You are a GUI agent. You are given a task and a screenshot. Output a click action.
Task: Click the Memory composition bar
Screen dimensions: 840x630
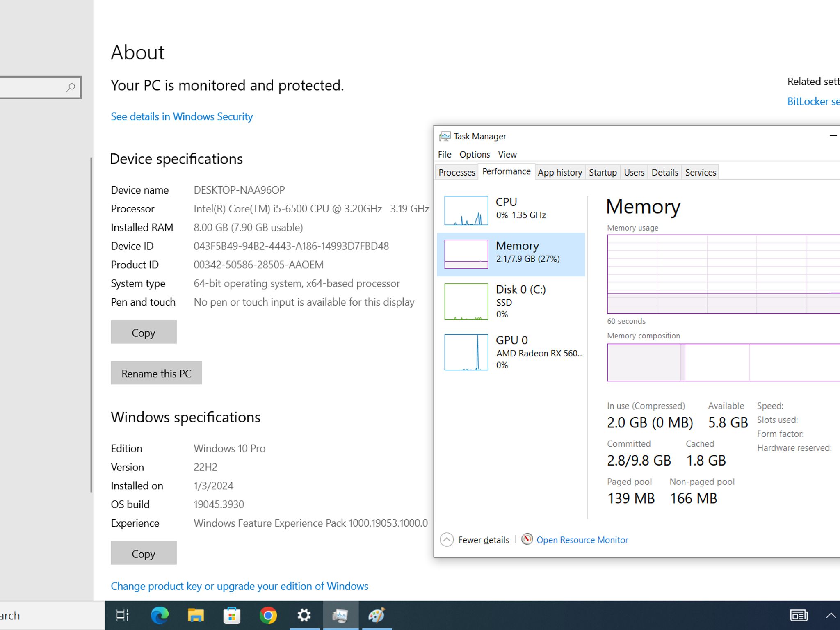[724, 363]
